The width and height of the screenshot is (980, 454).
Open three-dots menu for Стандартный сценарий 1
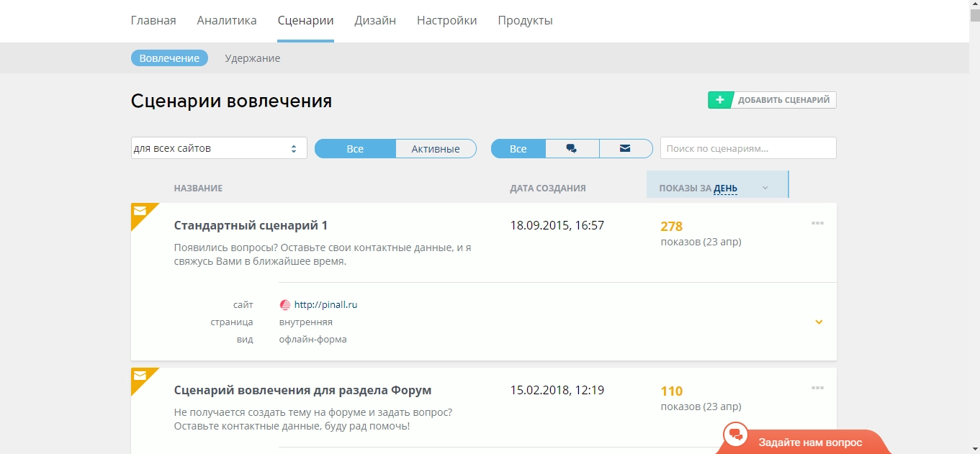[x=817, y=223]
